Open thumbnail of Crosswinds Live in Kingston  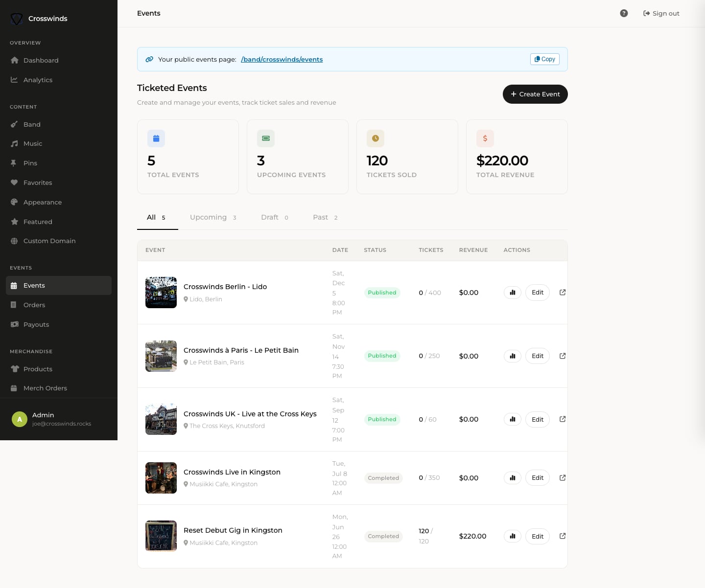tap(161, 478)
